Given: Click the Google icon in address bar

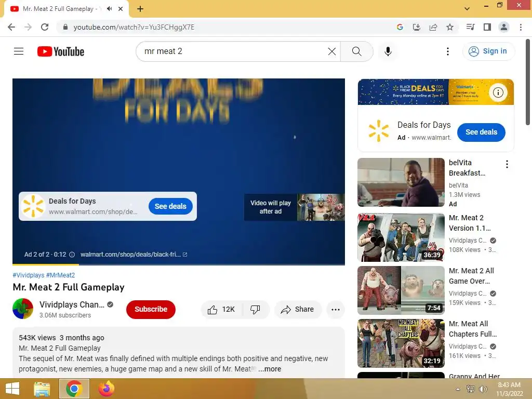Looking at the screenshot, I should coord(400,27).
